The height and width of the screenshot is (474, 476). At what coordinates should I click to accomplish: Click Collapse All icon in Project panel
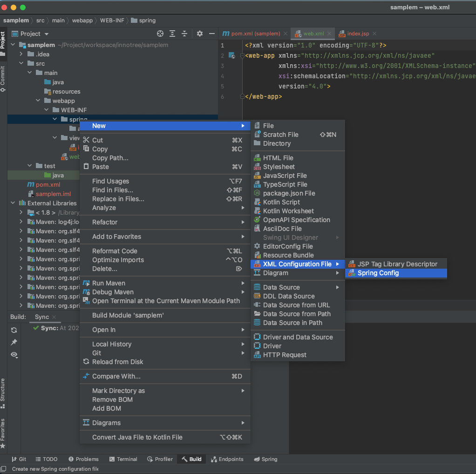pos(184,34)
